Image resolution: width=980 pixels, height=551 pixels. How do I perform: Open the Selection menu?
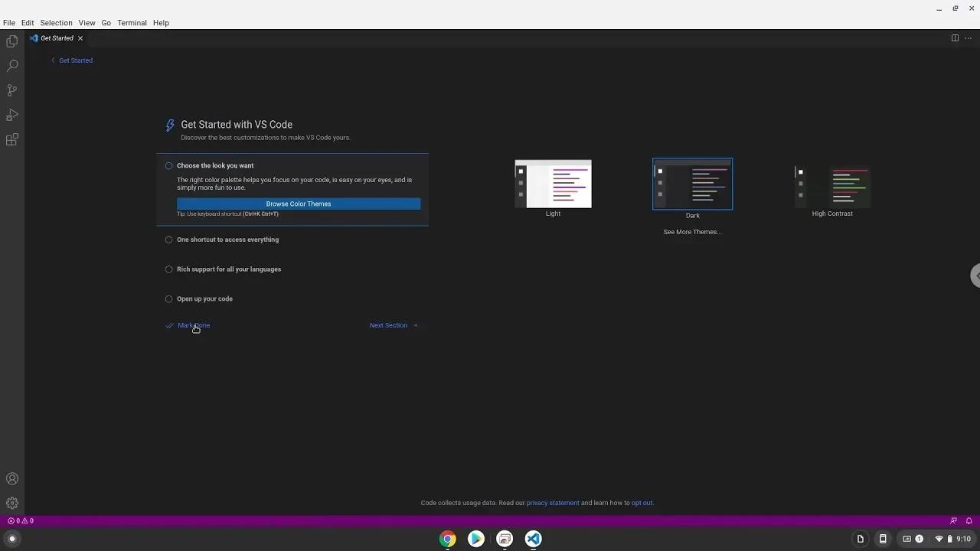click(56, 23)
